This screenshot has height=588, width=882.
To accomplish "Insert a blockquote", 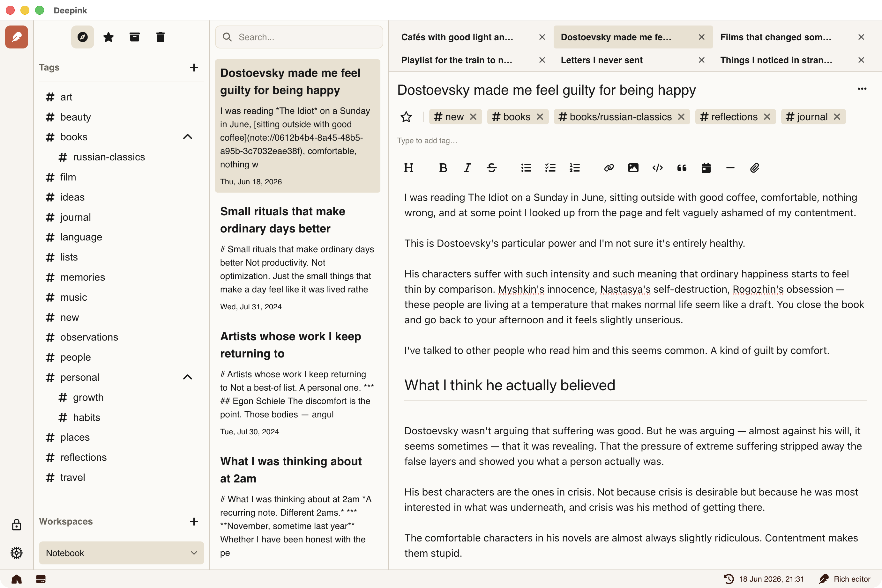I will (x=682, y=168).
